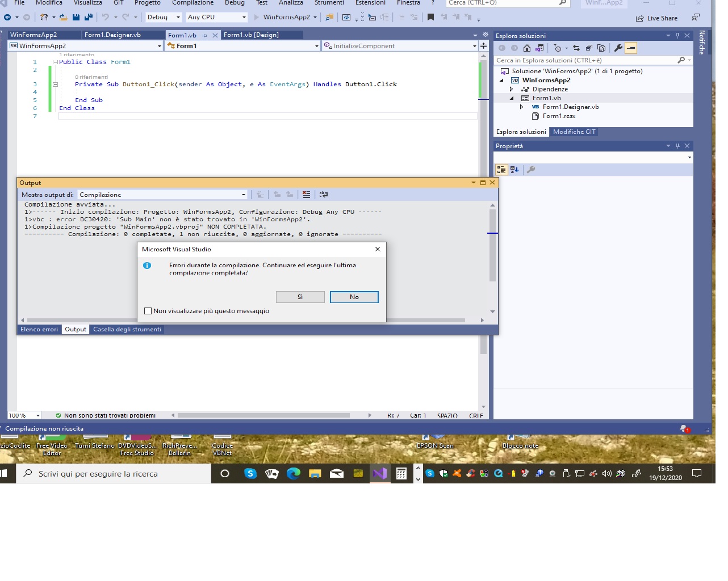Collapse the WinFormsApp2 project node
Image resolution: width=728 pixels, height=581 pixels.
501,80
